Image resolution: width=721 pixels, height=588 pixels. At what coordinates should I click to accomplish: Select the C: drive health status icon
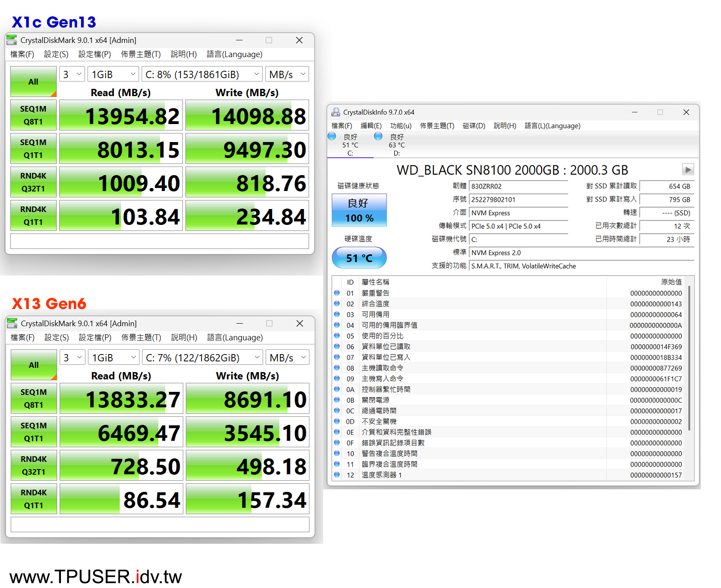click(332, 136)
